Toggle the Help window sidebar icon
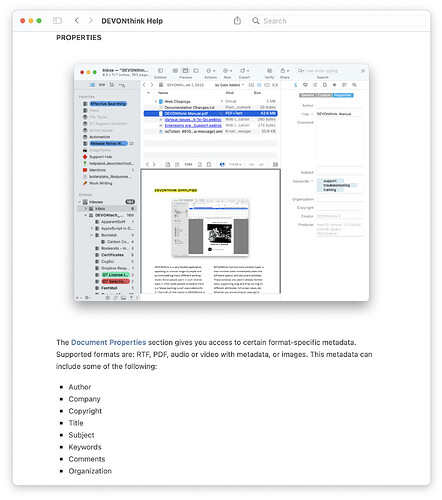 coord(57,21)
